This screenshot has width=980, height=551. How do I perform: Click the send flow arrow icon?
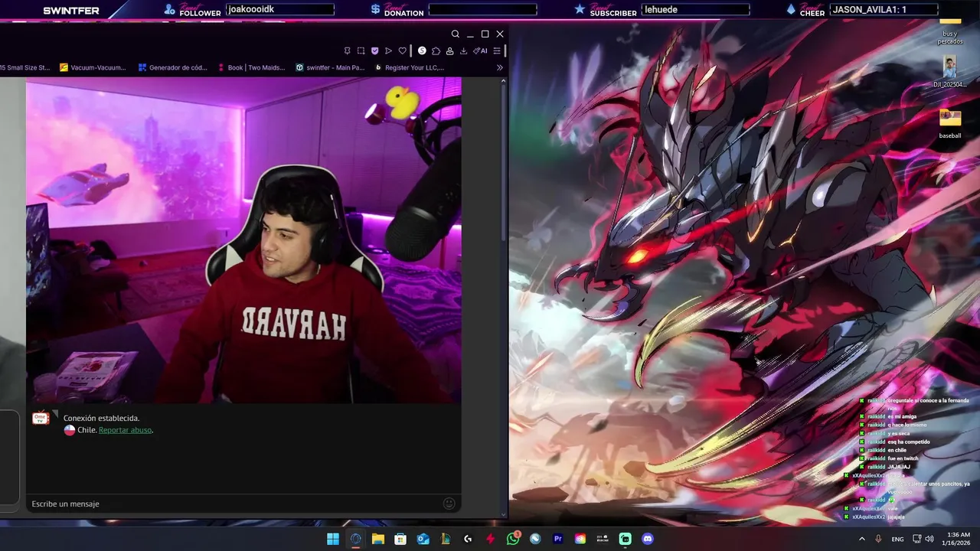[388, 51]
